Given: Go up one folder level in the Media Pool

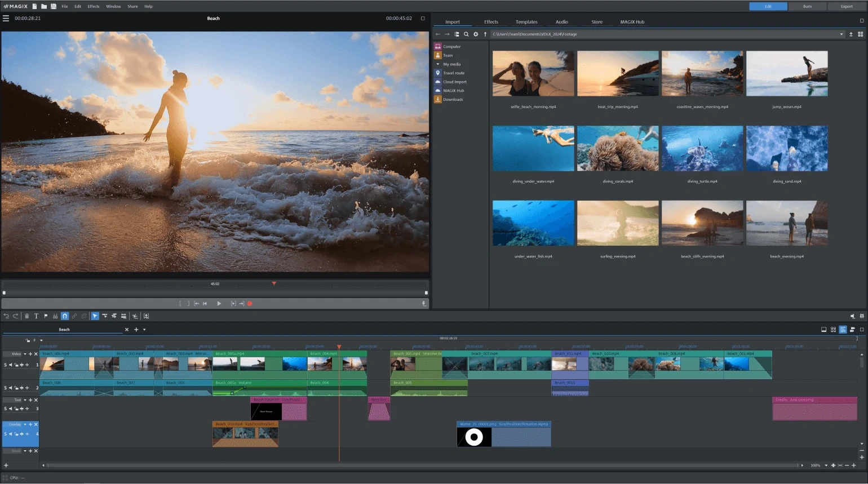Looking at the screenshot, I should pyautogui.click(x=485, y=34).
